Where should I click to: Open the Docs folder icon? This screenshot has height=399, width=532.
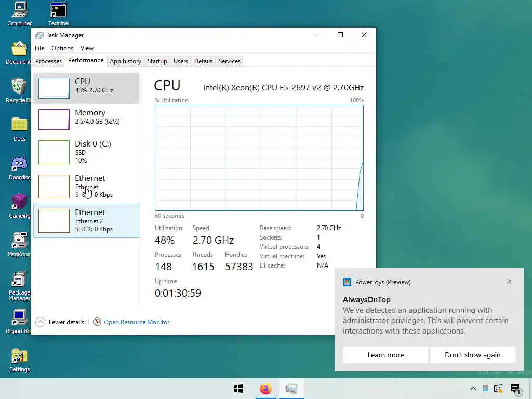19,129
